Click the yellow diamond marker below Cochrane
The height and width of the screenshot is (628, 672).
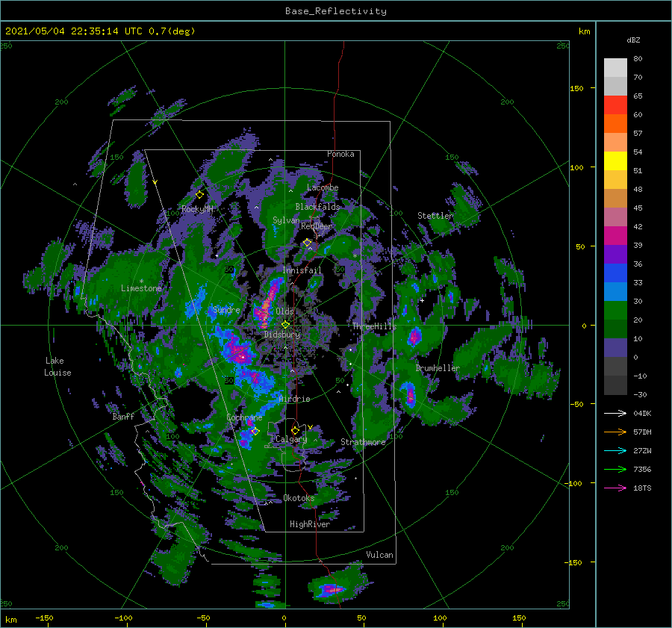(x=255, y=431)
